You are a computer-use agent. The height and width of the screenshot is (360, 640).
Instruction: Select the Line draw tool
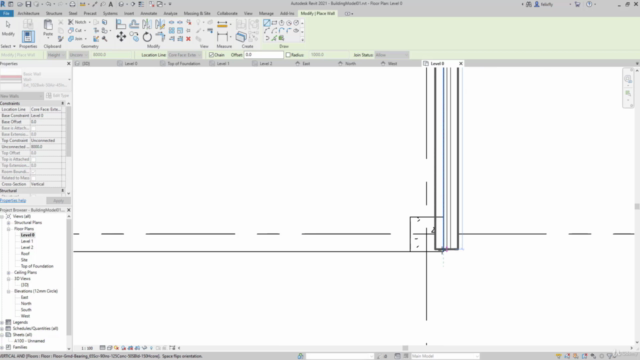coord(267,23)
